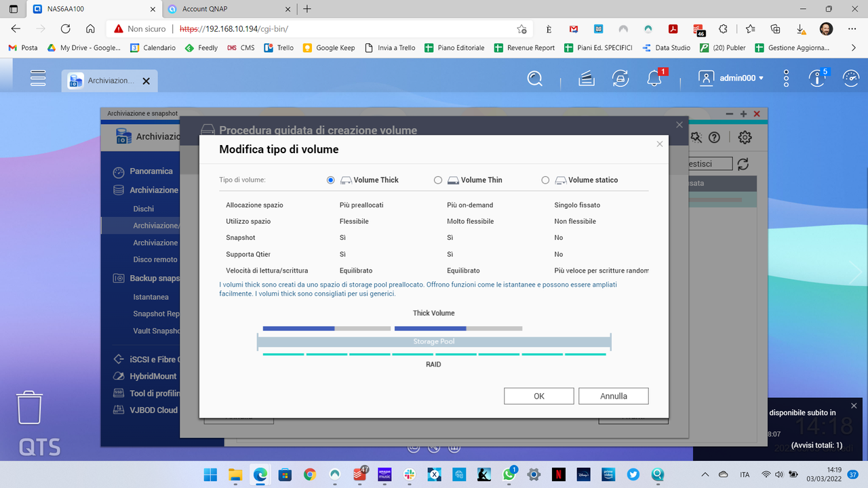Open the help icon in storage window

tap(714, 137)
